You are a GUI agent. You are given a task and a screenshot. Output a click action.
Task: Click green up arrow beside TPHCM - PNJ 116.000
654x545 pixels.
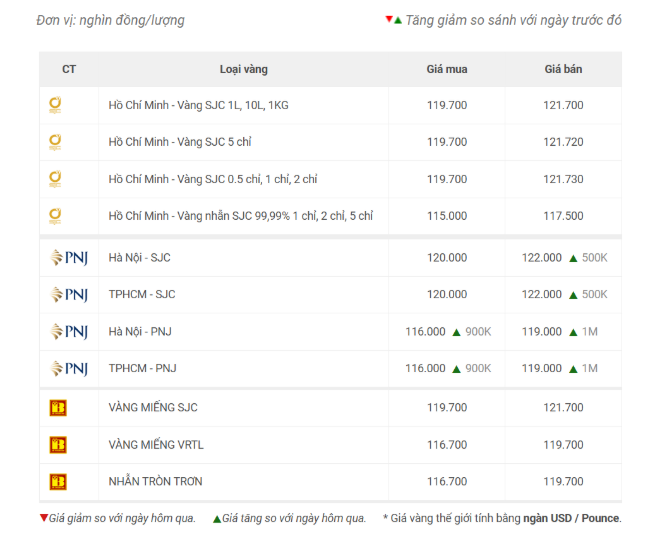tap(457, 369)
